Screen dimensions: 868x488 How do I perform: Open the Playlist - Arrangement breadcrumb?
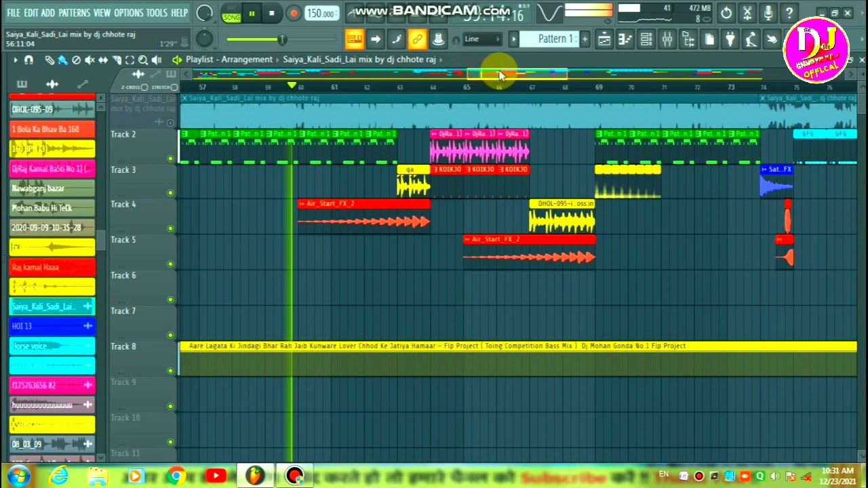pos(229,60)
